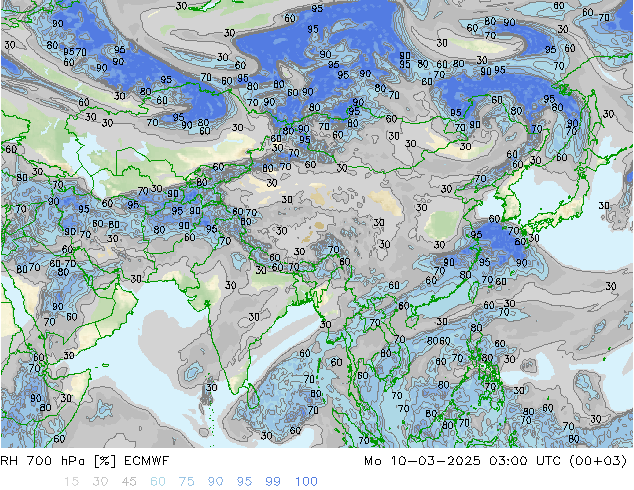Select legend value 75 in bottom scale
This screenshot has height=490, width=634.
[x=186, y=482]
